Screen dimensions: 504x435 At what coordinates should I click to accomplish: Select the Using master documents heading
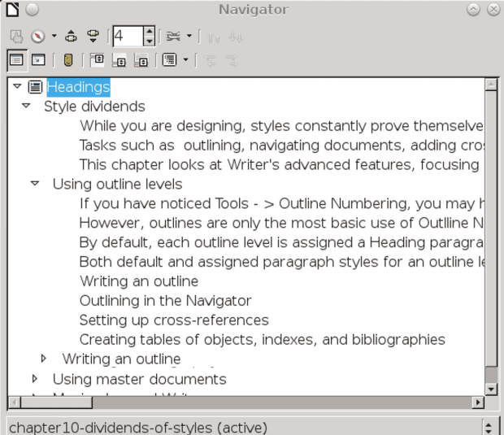pyautogui.click(x=140, y=380)
